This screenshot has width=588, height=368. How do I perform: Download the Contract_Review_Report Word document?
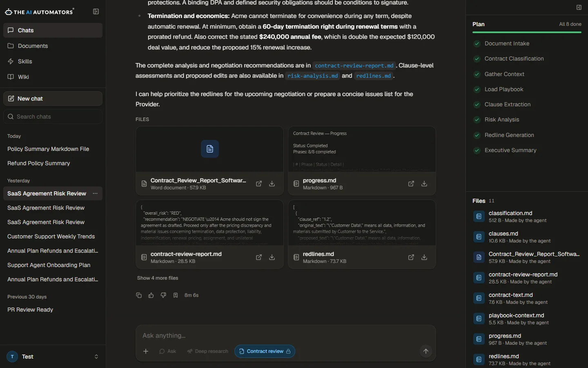[x=272, y=184]
